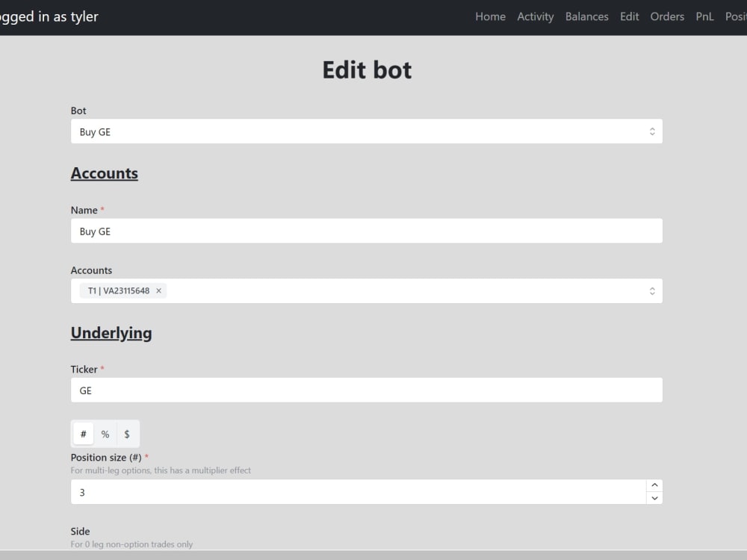Click the chevron on the Bot selector
This screenshot has width=747, height=560.
[654, 131]
